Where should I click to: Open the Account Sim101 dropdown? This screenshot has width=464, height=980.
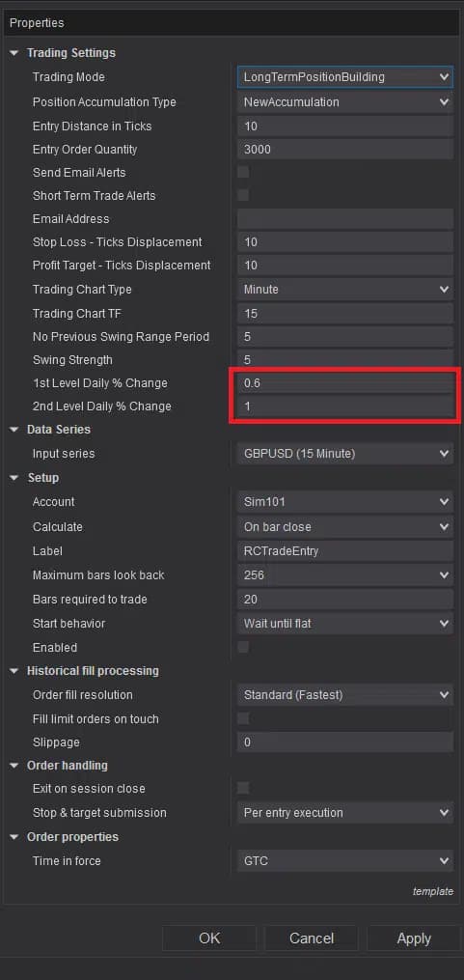tap(345, 502)
